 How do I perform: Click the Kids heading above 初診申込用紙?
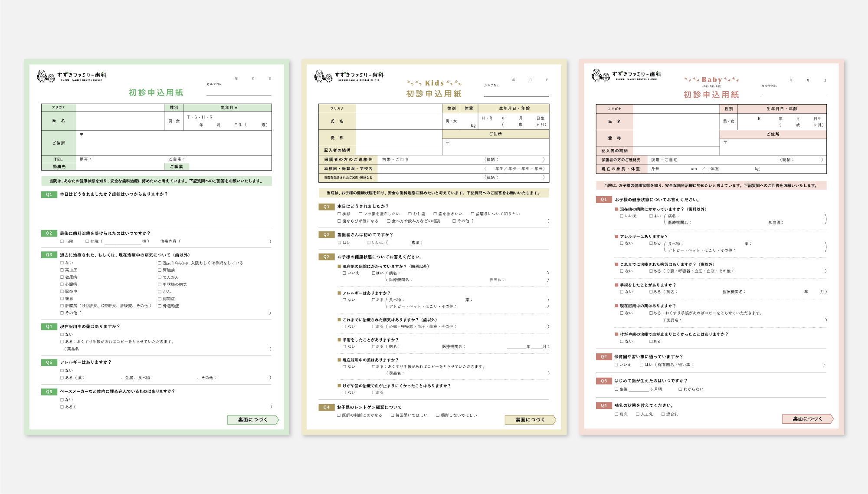tap(434, 83)
